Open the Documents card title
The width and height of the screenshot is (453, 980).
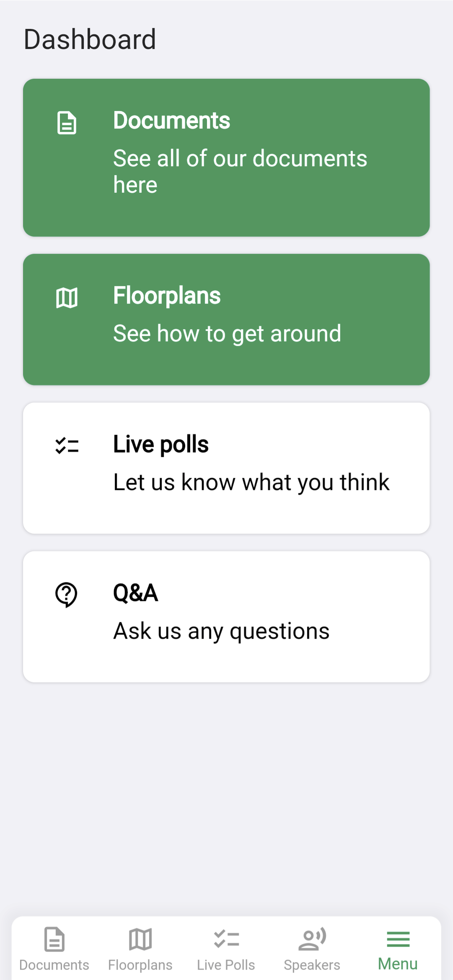[x=171, y=121]
